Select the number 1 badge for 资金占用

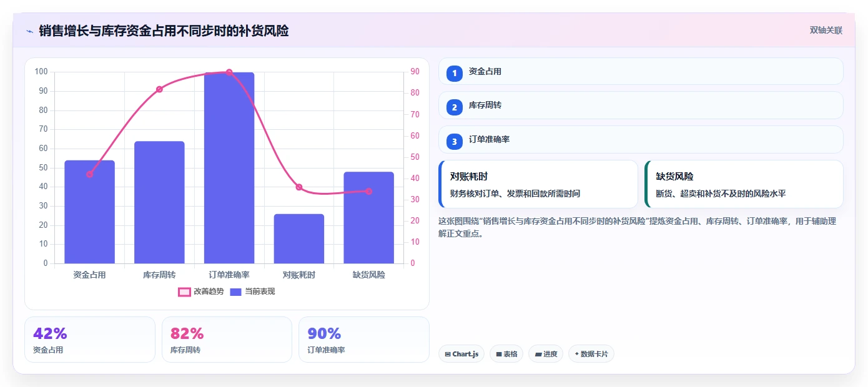tap(455, 73)
